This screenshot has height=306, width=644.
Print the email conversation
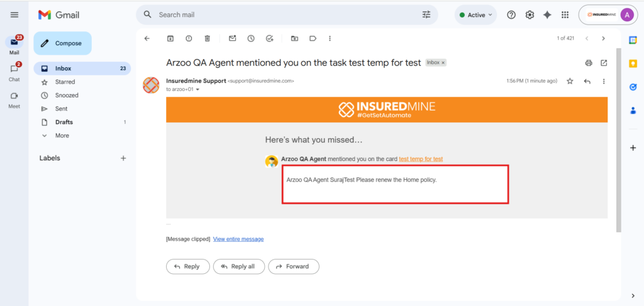click(x=589, y=63)
